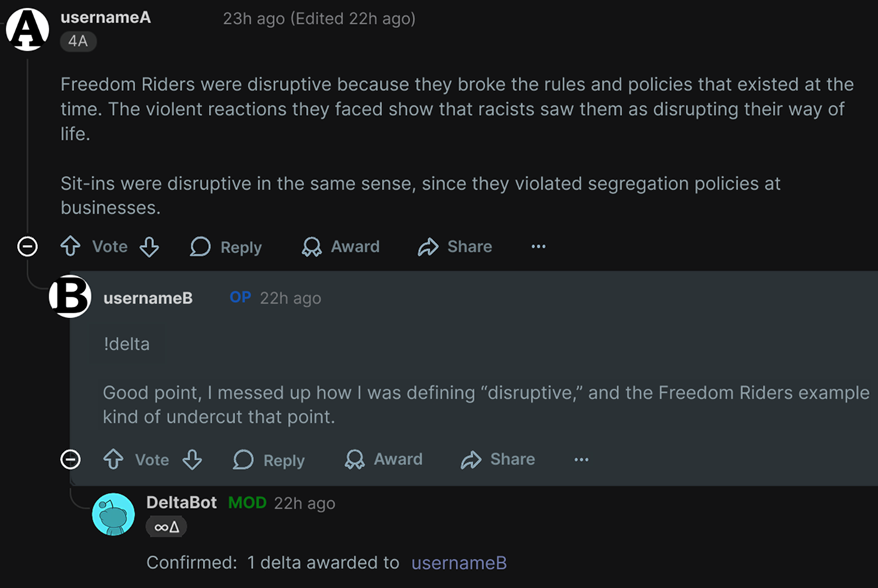The image size is (878, 588).
Task: Upvote usernameB's !delta reply
Action: tap(113, 460)
